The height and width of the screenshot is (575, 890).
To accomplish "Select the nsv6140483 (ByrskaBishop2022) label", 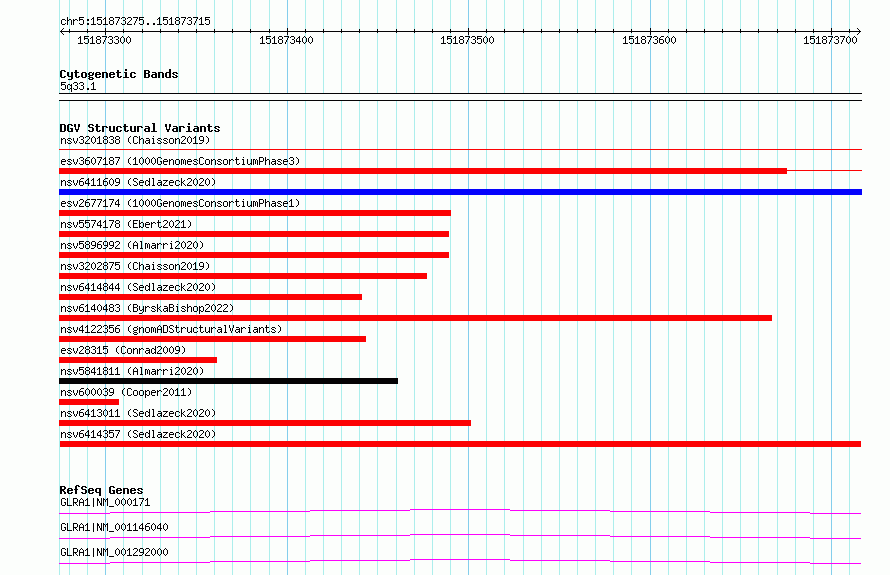I will [x=147, y=308].
